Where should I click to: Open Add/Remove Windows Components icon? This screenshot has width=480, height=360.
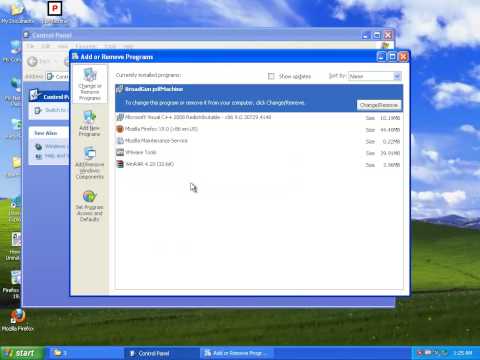[90, 154]
